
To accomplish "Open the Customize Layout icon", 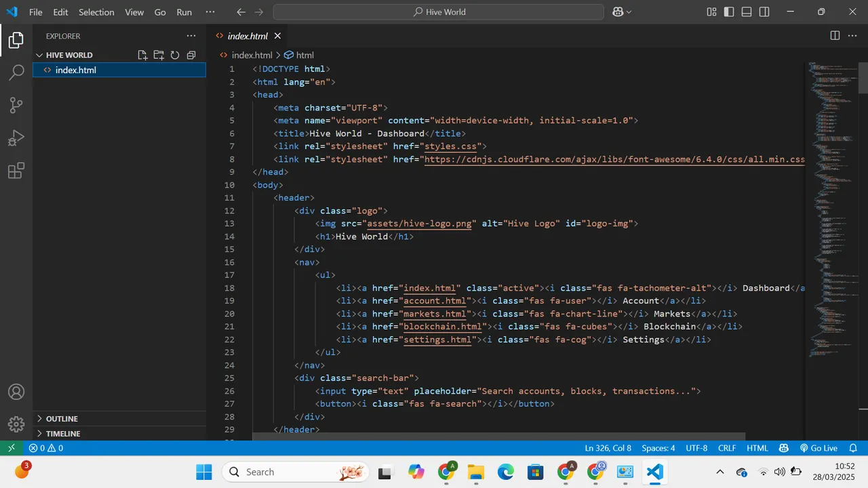I will coord(711,12).
